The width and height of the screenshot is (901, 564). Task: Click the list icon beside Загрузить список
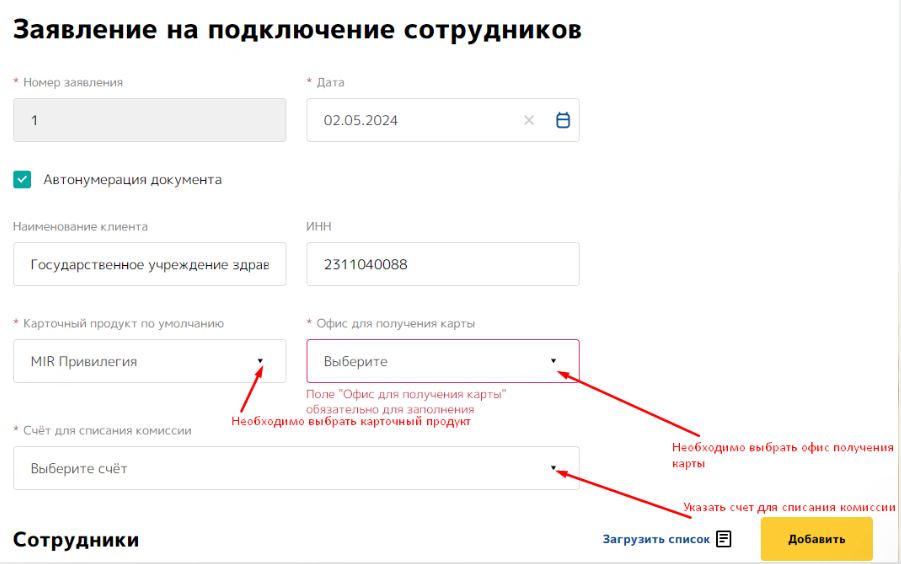pos(724,539)
